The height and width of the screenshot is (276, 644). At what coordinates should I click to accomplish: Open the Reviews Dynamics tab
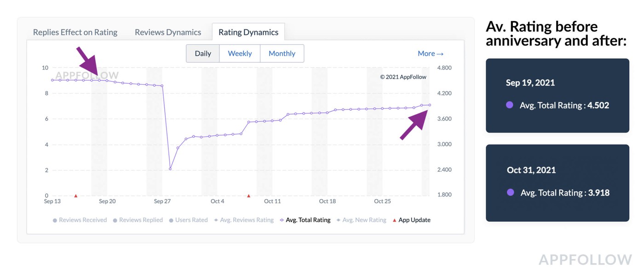[167, 32]
